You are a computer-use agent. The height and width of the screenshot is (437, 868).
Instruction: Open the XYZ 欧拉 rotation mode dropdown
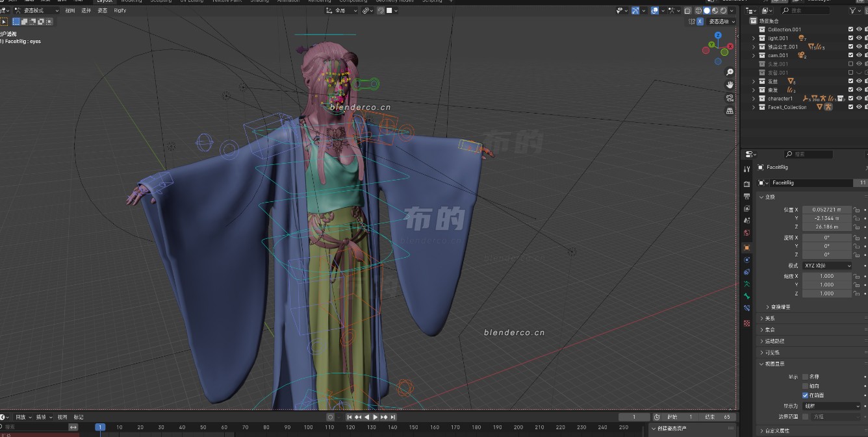tap(827, 266)
